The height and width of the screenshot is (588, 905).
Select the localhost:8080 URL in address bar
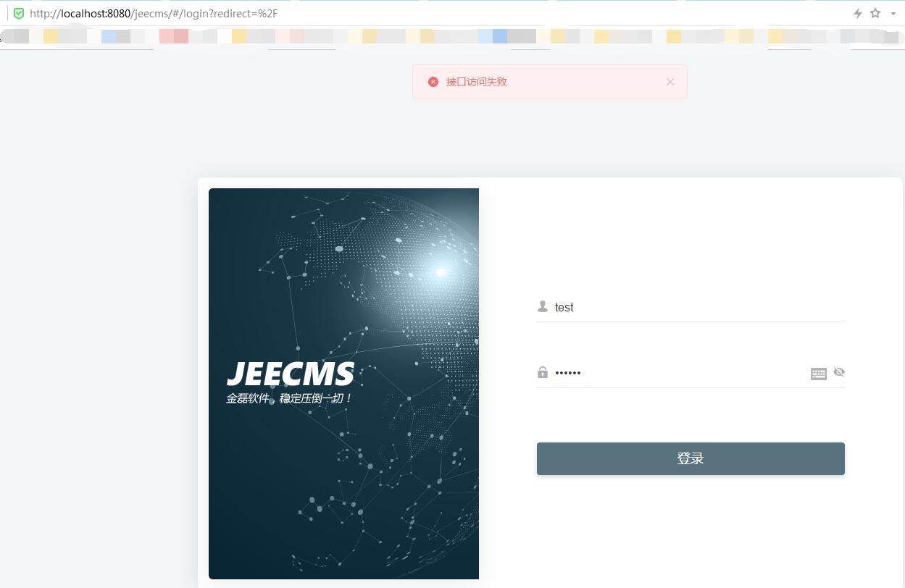153,14
